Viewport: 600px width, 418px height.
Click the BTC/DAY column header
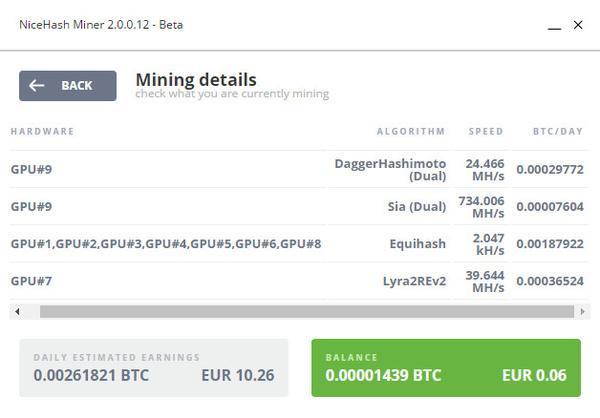[558, 132]
